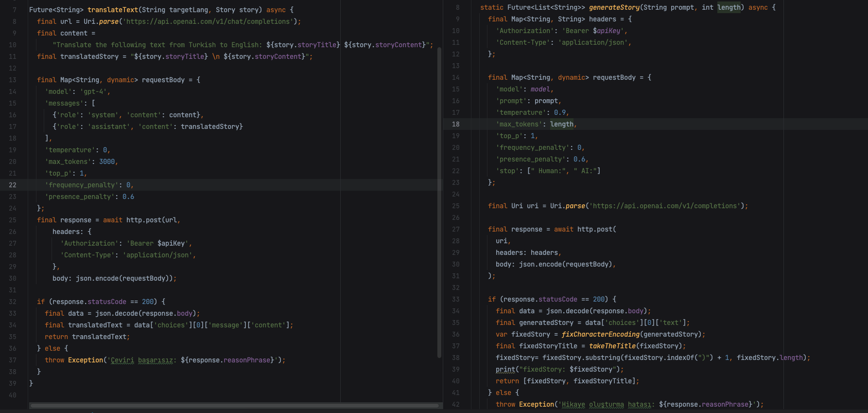Click the translateText function name
The height and width of the screenshot is (413, 868).
click(113, 10)
